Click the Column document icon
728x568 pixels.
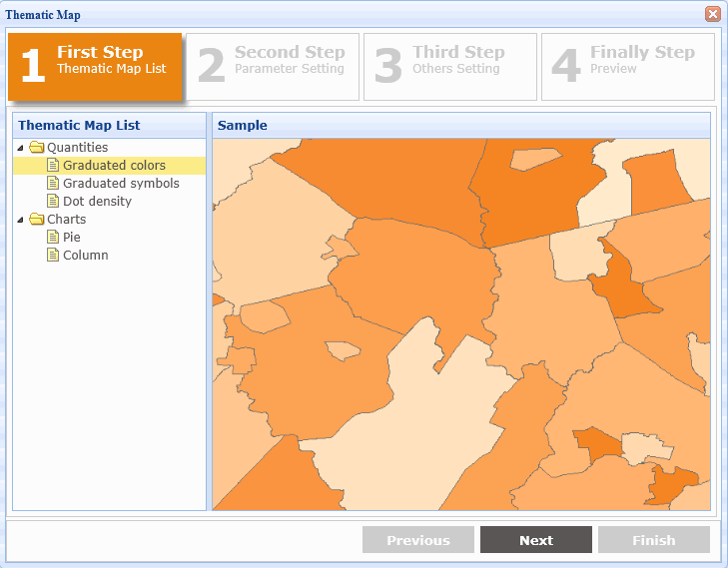(53, 256)
